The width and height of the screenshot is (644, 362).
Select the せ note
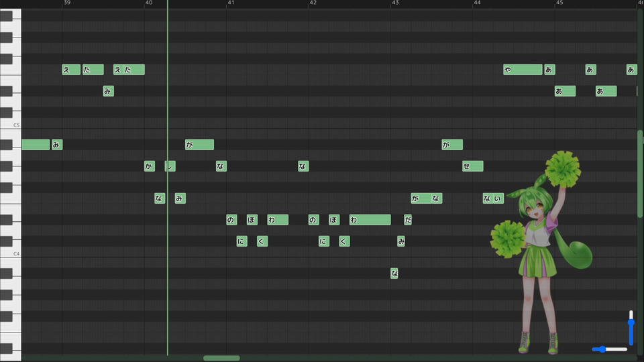[x=473, y=166]
